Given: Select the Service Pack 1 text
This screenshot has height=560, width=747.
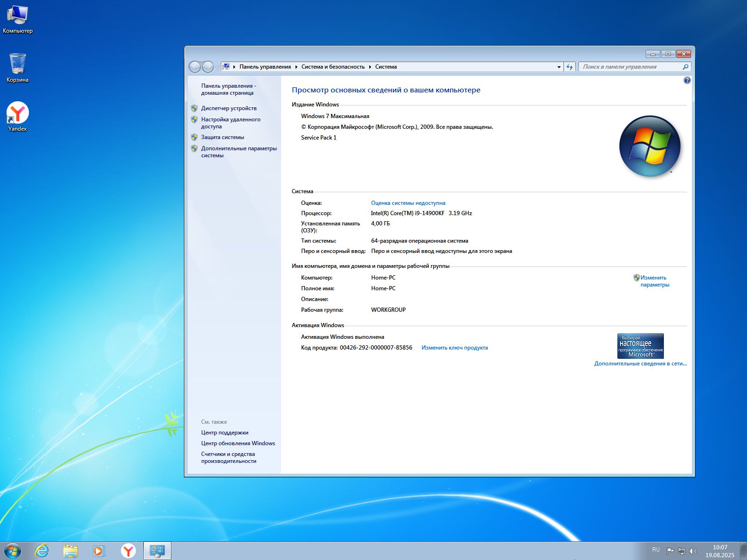Looking at the screenshot, I should coord(319,138).
